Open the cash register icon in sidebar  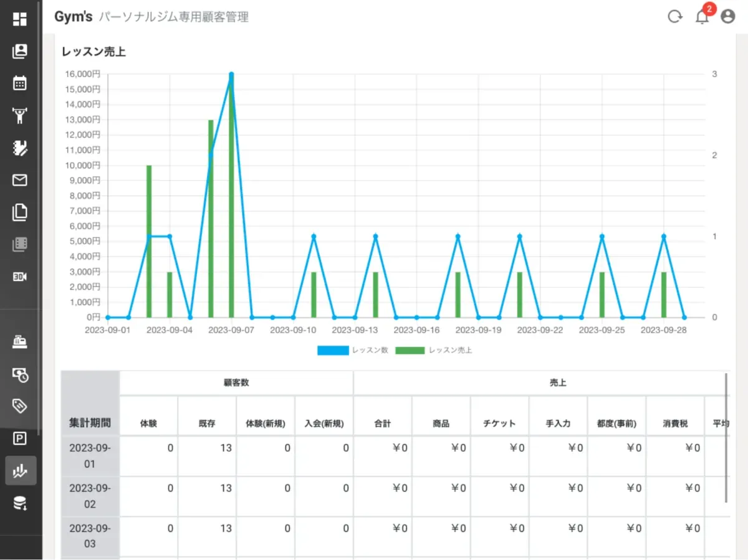point(20,341)
